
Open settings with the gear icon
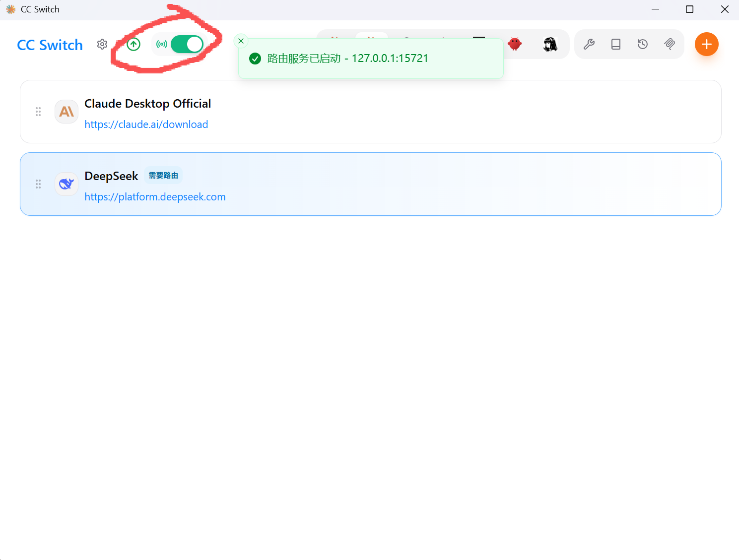(x=102, y=44)
